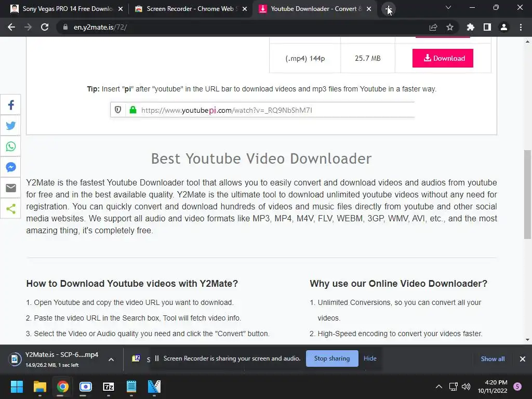Click How to Download Youtube videos heading
This screenshot has height=399, width=532.
(132, 283)
